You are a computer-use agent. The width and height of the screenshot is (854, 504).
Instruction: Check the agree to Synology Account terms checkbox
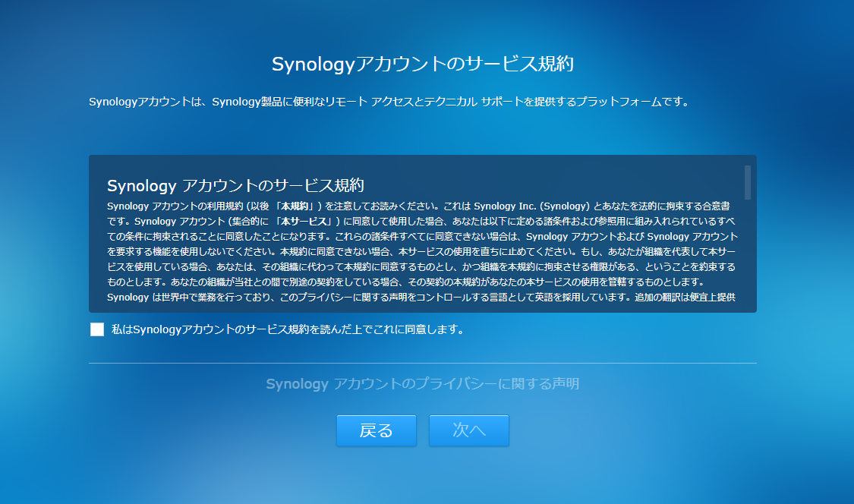pos(97,329)
